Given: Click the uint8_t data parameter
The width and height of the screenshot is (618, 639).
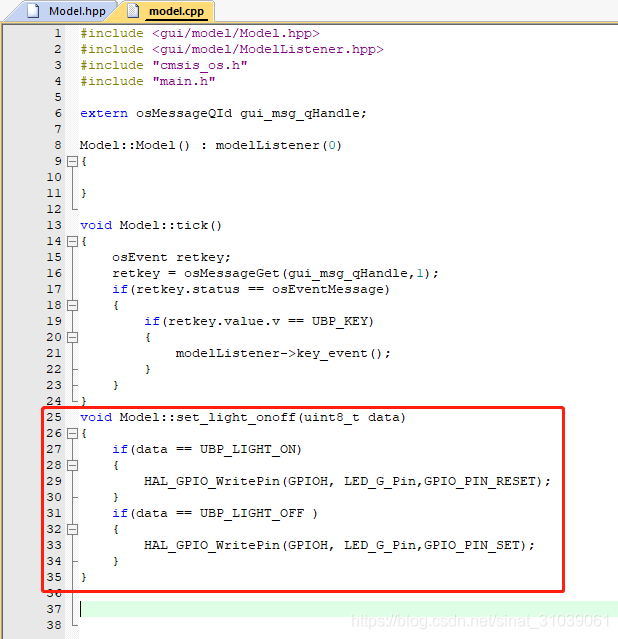Looking at the screenshot, I should [352, 417].
